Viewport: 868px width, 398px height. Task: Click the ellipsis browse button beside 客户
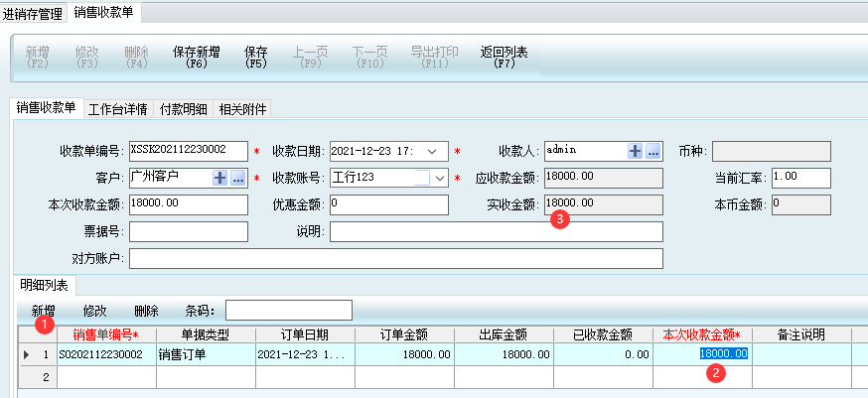pos(237,178)
